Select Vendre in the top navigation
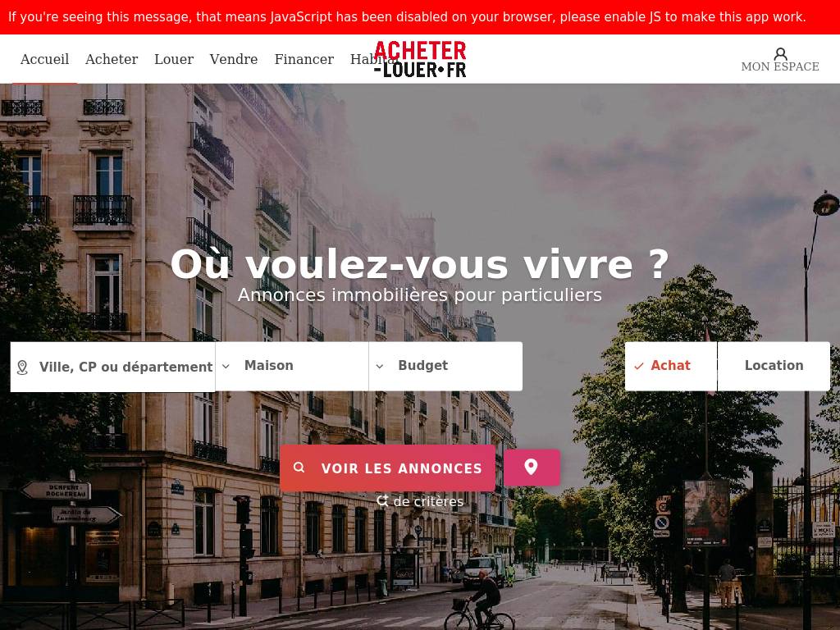This screenshot has width=840, height=630. click(x=234, y=59)
